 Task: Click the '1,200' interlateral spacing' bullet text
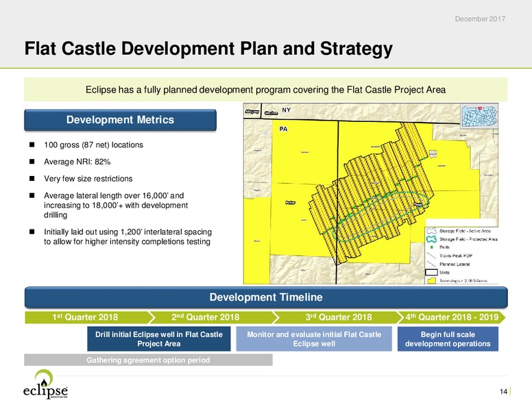coord(128,237)
